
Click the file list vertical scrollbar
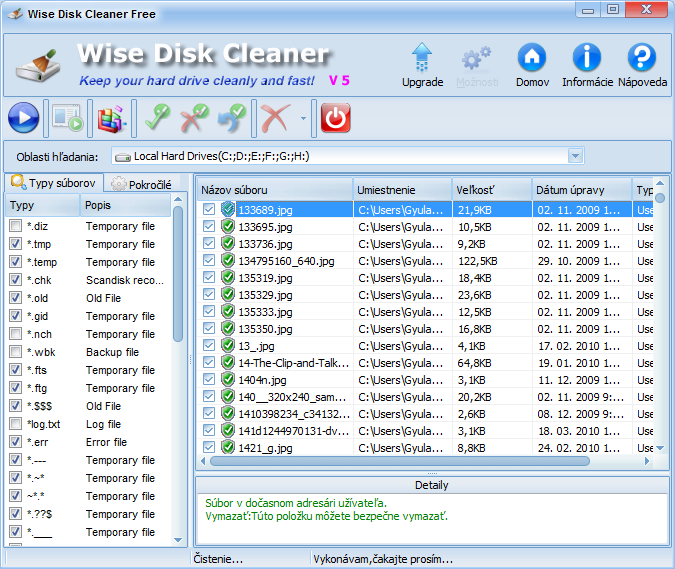coord(659,320)
